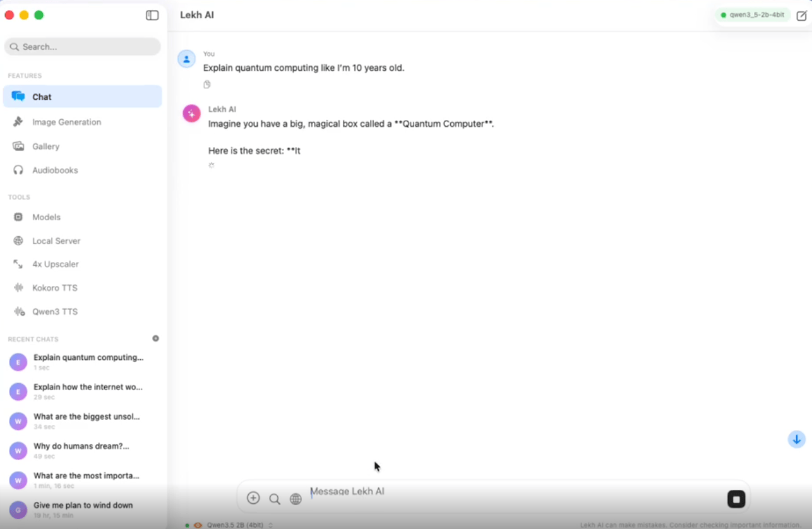Image resolution: width=812 pixels, height=529 pixels.
Task: Open the Gallery feature
Action: click(x=45, y=146)
